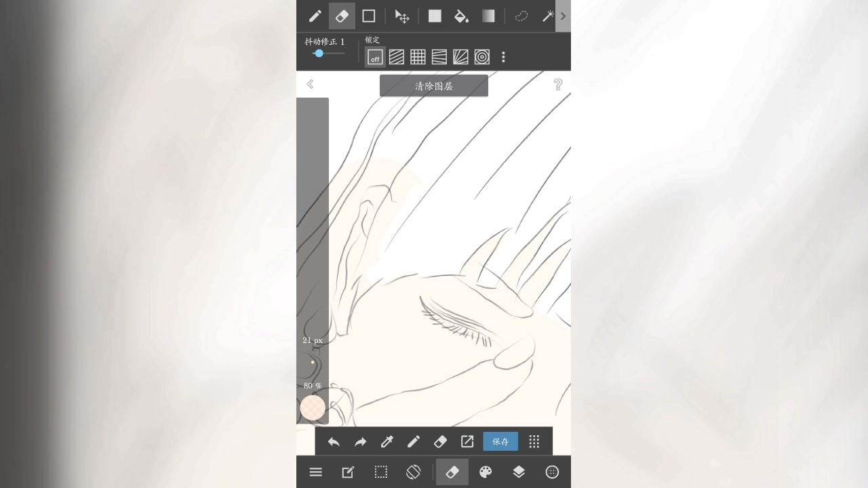This screenshot has height=488, width=868.
Task: Pick the eyedropper tool in shortcut bar
Action: click(x=387, y=442)
